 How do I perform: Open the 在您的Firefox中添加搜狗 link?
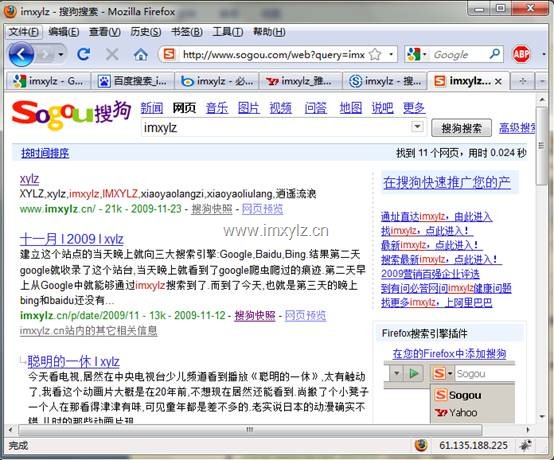(x=449, y=353)
